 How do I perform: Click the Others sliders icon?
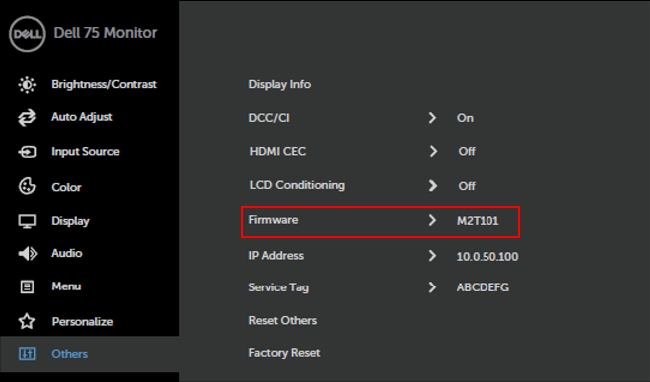[x=27, y=354]
